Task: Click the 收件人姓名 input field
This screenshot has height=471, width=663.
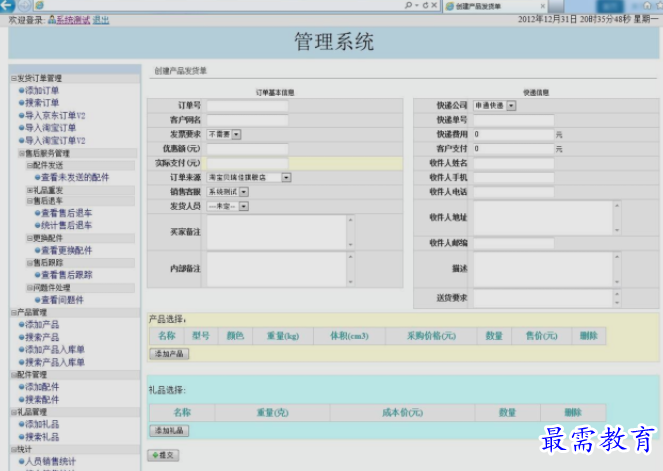Action: click(514, 163)
